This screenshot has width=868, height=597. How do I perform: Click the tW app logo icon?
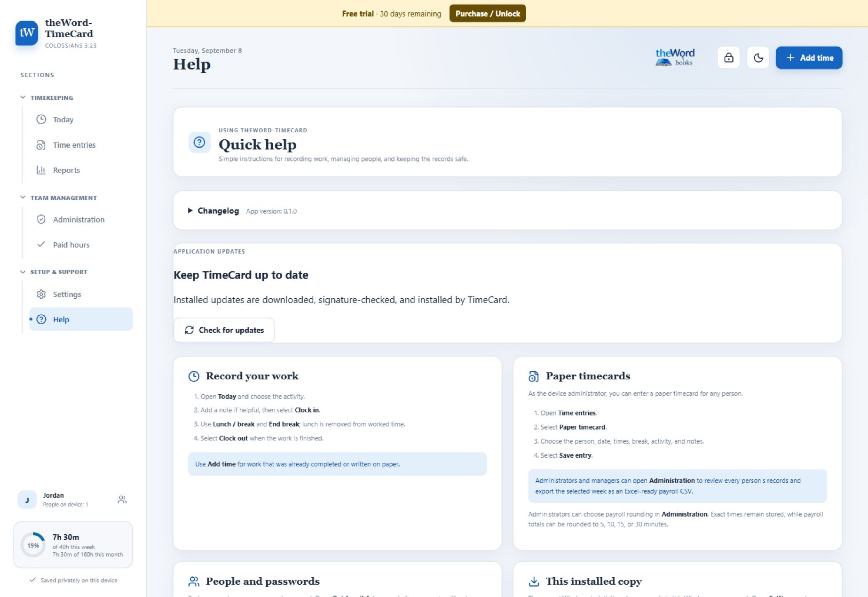(x=27, y=33)
